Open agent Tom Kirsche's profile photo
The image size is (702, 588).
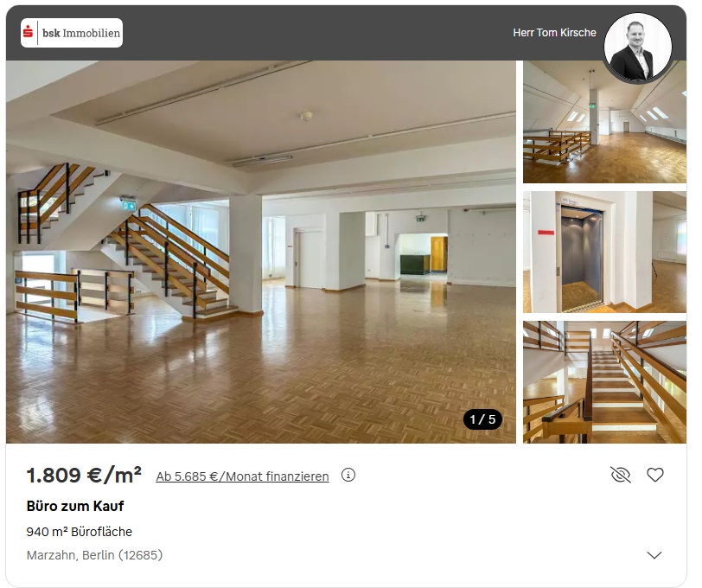click(x=637, y=47)
